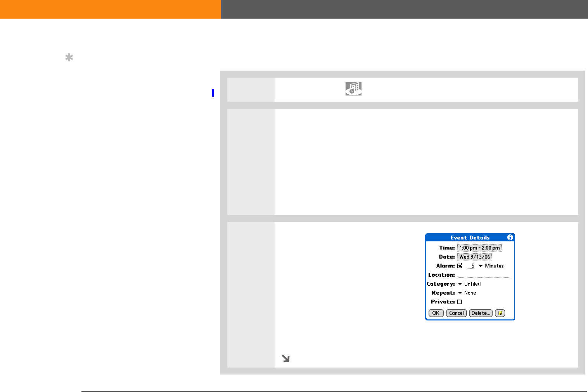Toggle the Alarm checkbox
Viewport: 588px width, 392px height.
460,266
